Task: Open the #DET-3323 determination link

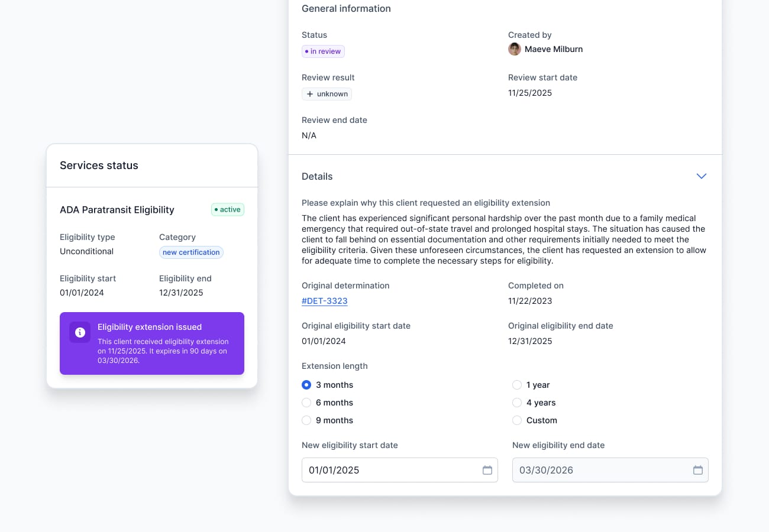Action: 325,301
